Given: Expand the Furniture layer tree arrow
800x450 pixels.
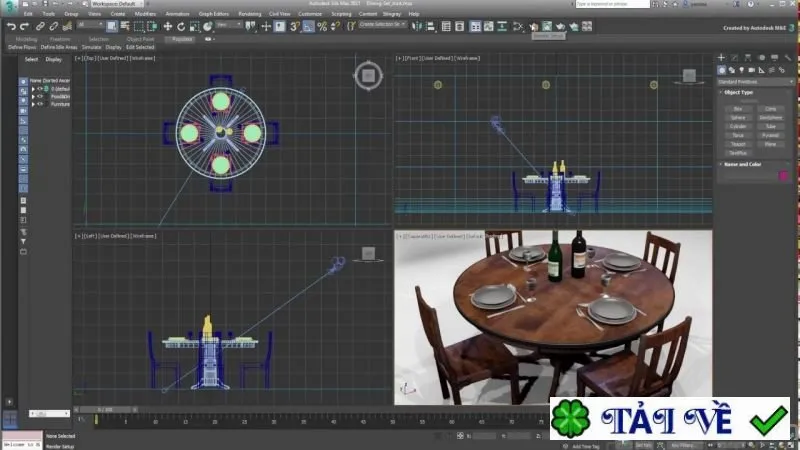Looking at the screenshot, I should pyautogui.click(x=33, y=104).
